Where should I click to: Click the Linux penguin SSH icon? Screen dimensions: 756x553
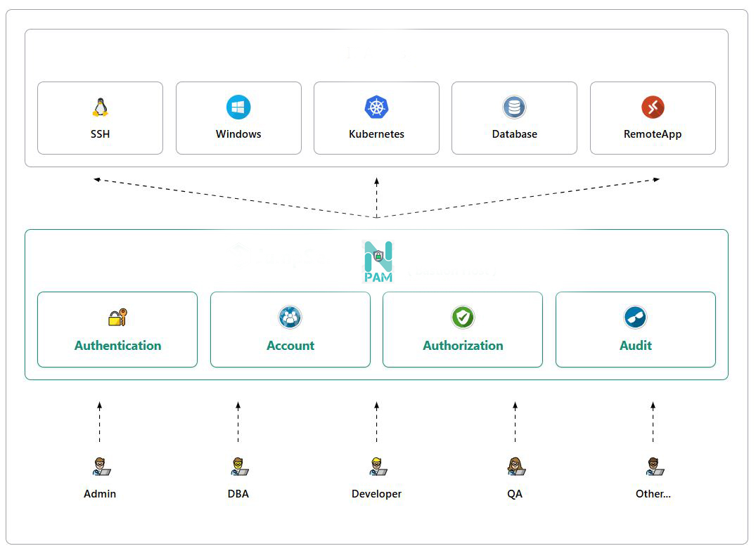coord(100,108)
